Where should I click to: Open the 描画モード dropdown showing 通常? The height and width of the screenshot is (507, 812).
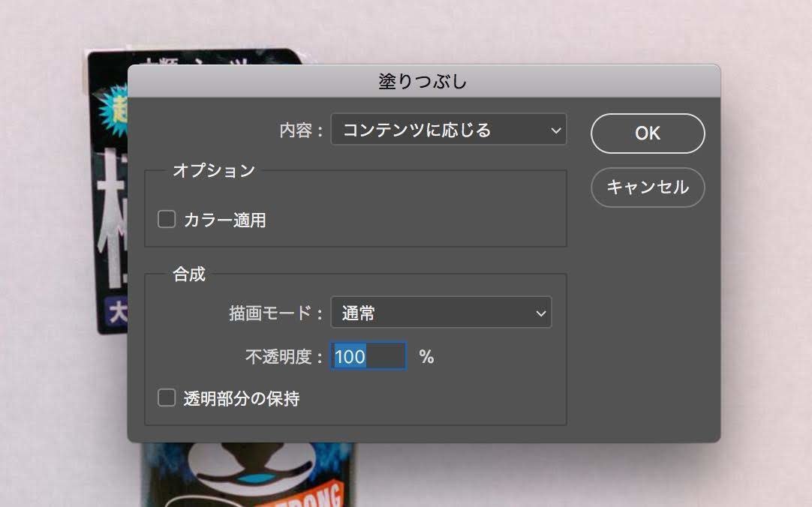pos(441,313)
